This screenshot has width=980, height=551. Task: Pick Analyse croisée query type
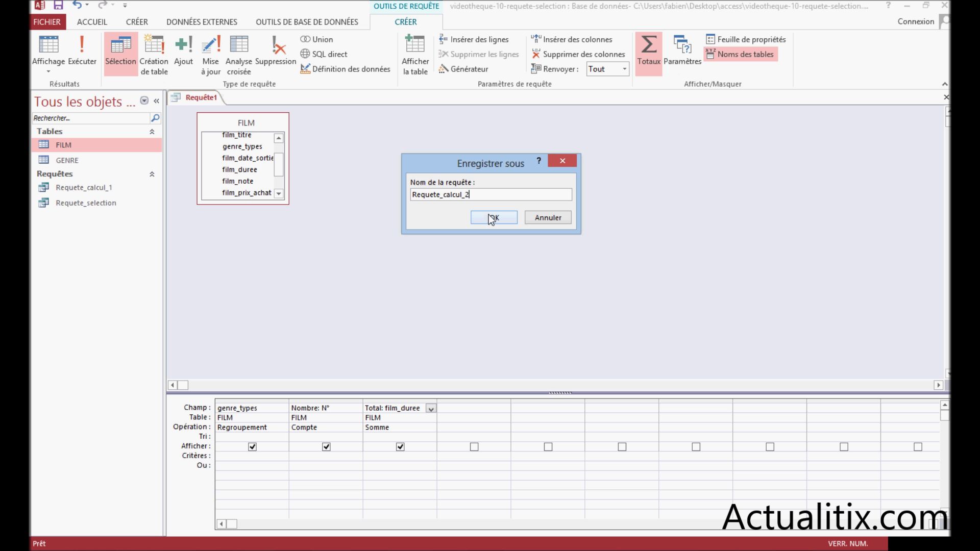click(239, 55)
